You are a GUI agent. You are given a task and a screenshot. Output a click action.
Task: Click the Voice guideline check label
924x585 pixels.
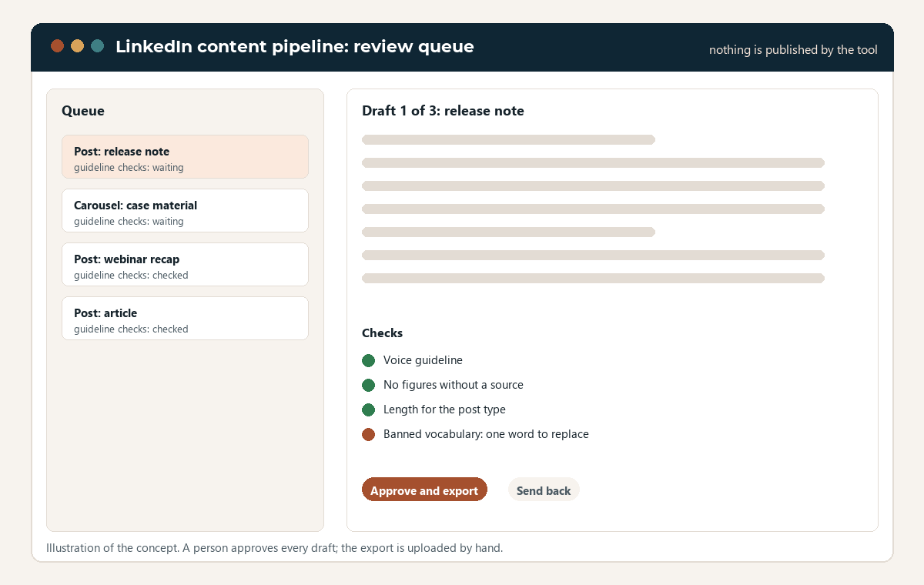click(423, 360)
